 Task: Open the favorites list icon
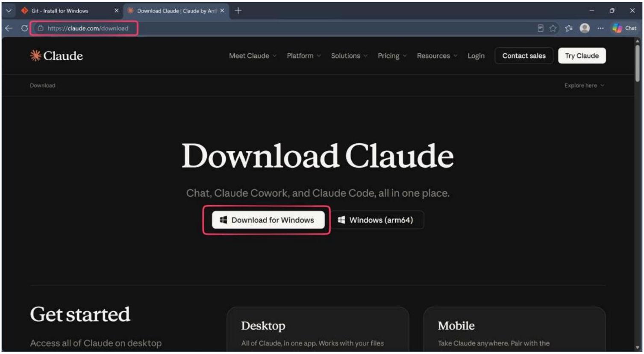click(x=569, y=28)
